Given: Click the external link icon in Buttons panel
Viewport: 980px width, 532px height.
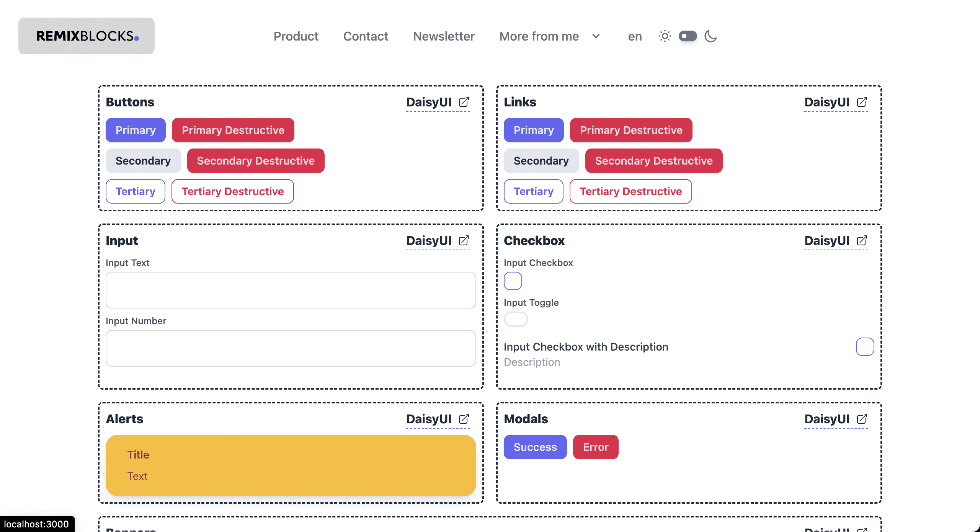Looking at the screenshot, I should point(464,102).
